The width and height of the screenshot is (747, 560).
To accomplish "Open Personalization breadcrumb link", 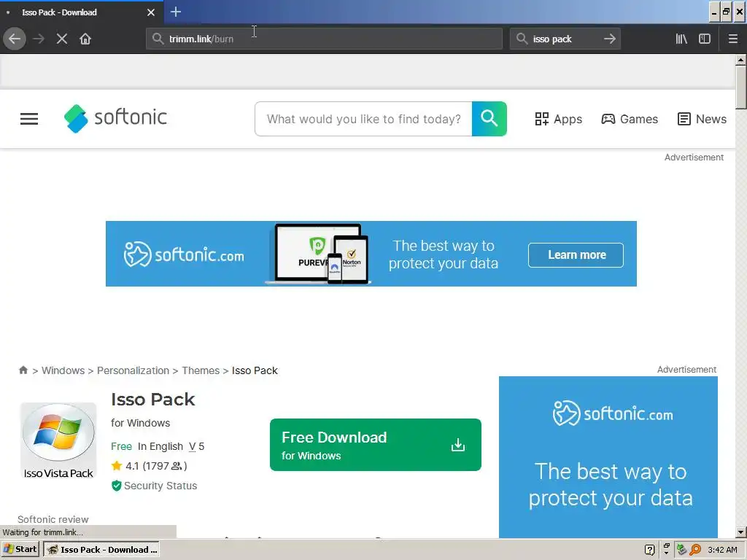I will tap(133, 370).
